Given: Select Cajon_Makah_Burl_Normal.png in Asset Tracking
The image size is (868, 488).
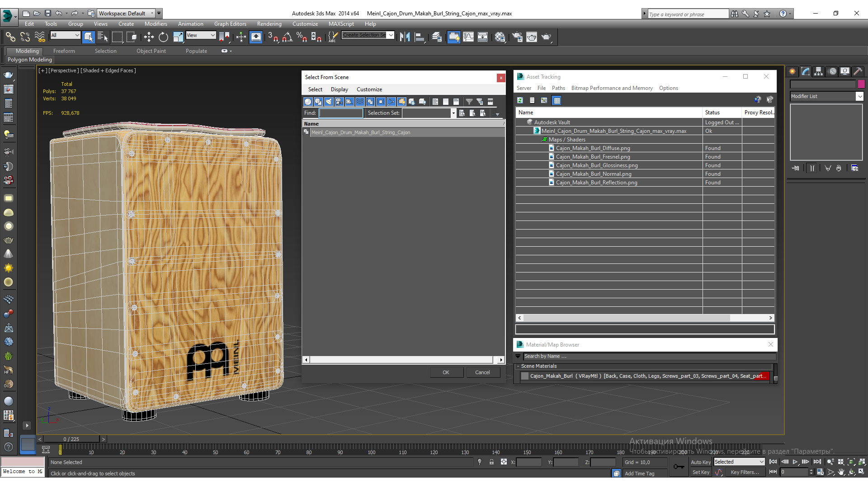Looking at the screenshot, I should (x=594, y=174).
